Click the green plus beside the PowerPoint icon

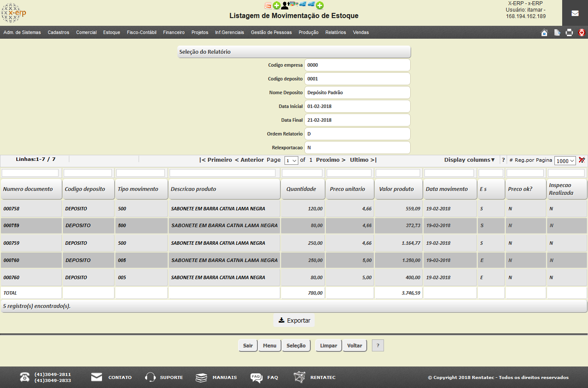click(x=276, y=6)
